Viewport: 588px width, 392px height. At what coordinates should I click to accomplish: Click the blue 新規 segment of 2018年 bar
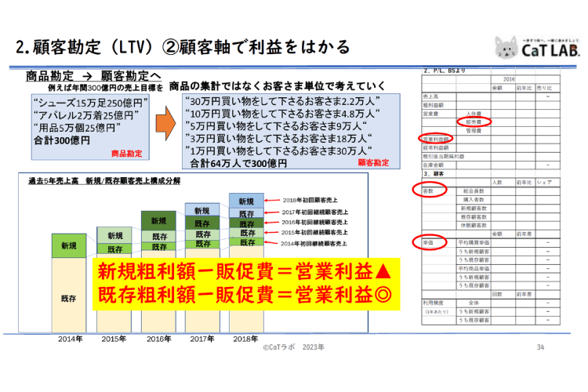[x=246, y=201]
